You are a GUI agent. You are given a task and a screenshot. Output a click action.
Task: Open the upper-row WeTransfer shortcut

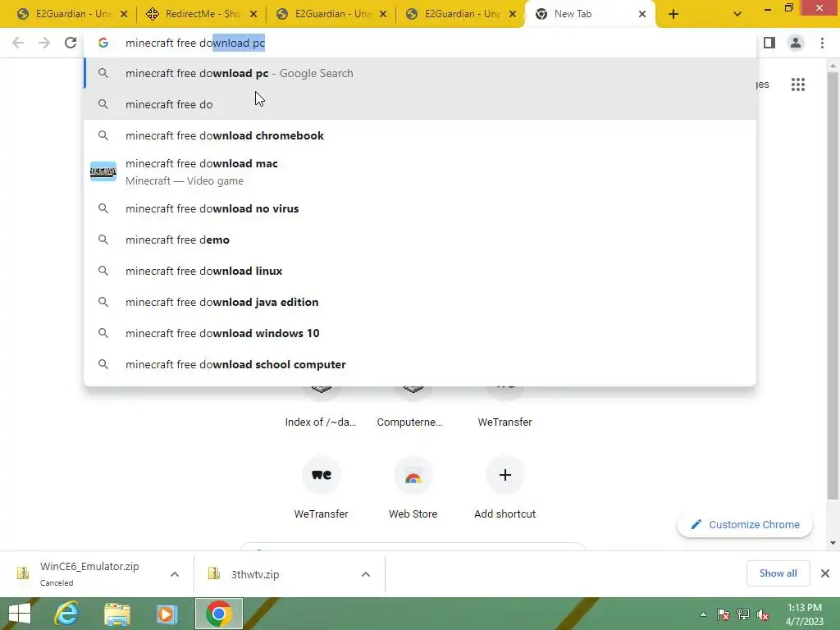point(504,407)
